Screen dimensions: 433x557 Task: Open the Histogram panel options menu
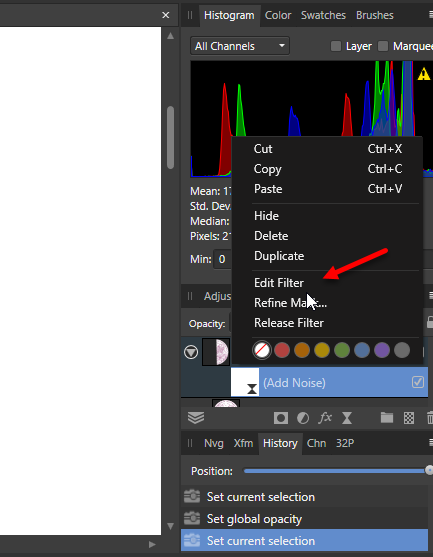(x=431, y=15)
